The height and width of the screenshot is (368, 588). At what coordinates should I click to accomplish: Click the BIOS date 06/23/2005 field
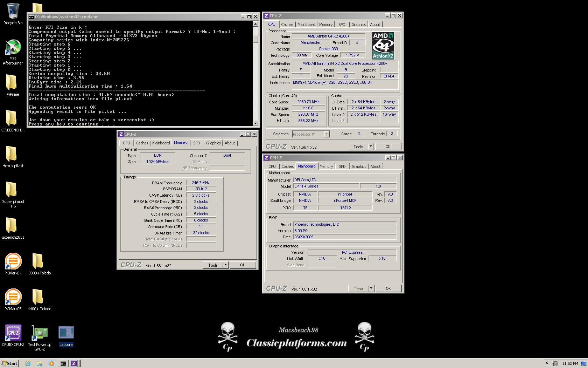tap(344, 237)
